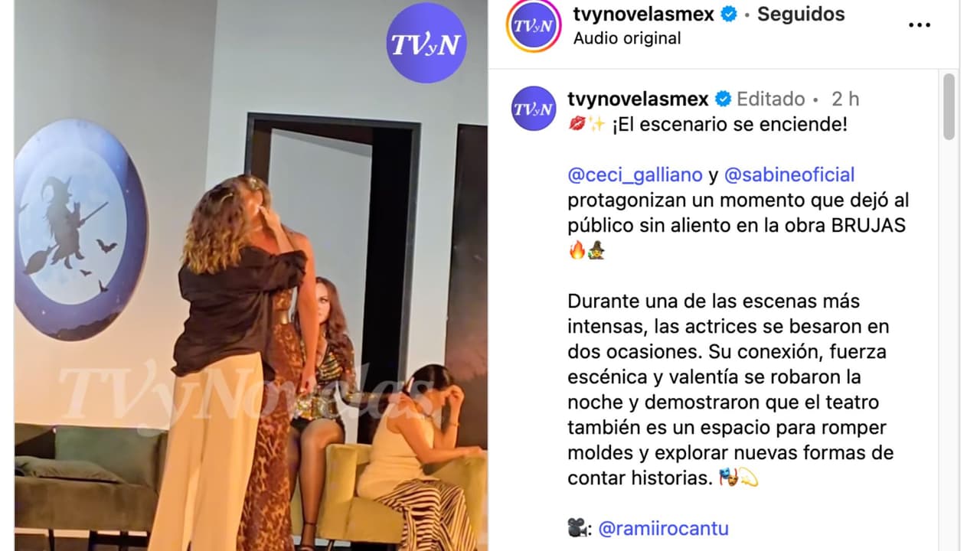The width and height of the screenshot is (980, 551).
Task: Open the @ceci_galliano mention
Action: click(x=635, y=174)
